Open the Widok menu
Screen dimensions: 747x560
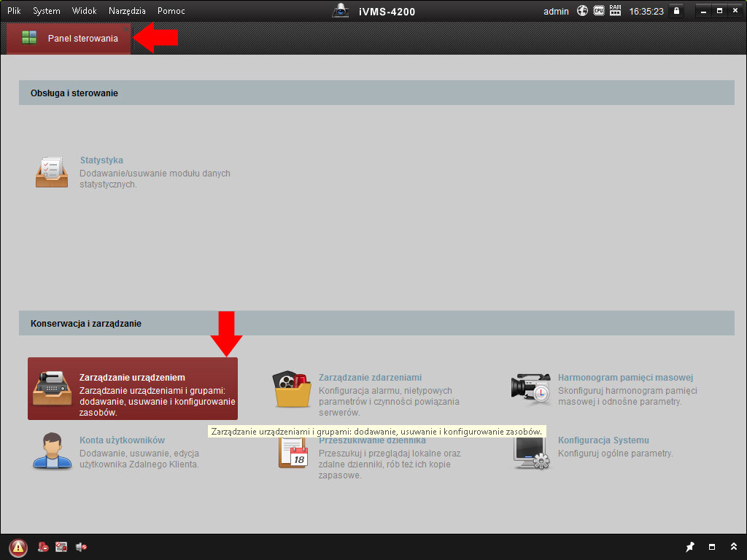tap(84, 11)
